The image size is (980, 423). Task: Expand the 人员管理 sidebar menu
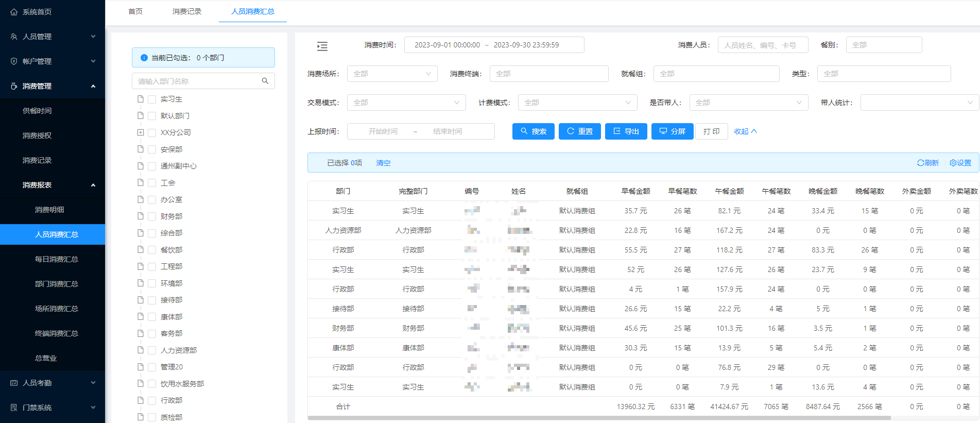[53, 37]
